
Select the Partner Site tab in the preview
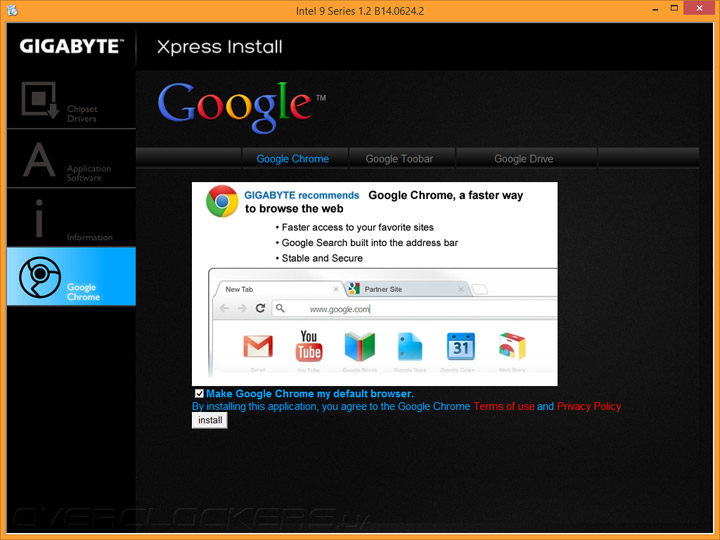pos(407,289)
